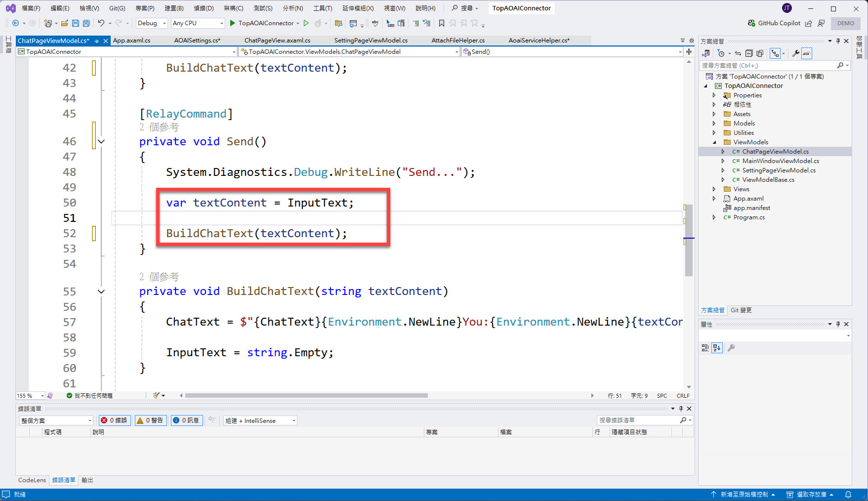Click the toolbar bookmark toggle icon
This screenshot has width=868, height=501.
[442, 23]
